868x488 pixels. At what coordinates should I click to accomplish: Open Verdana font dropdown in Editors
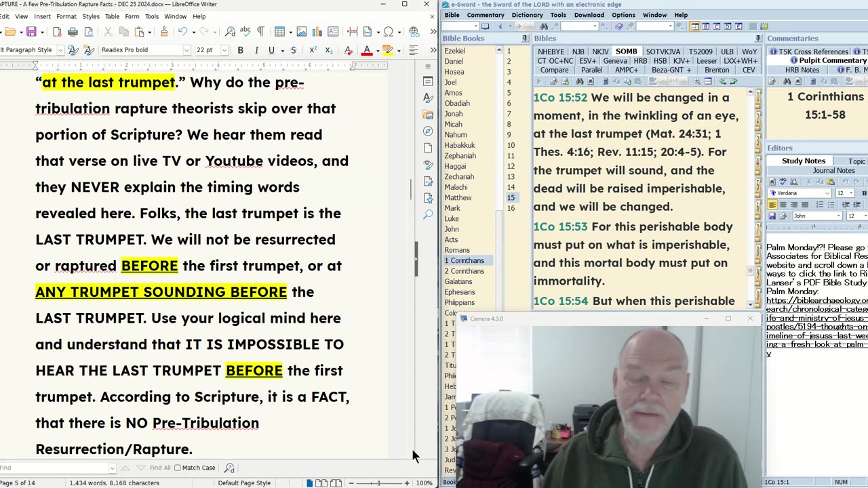coord(827,193)
